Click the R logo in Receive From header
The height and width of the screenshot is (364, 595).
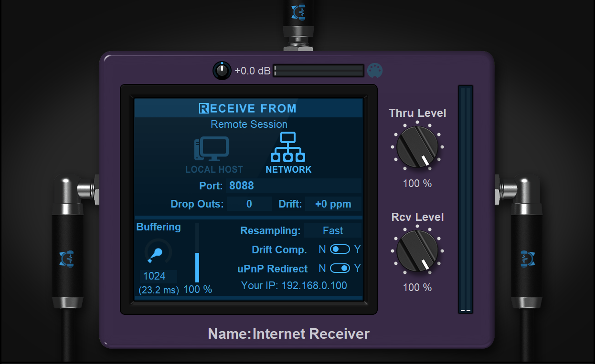(204, 108)
